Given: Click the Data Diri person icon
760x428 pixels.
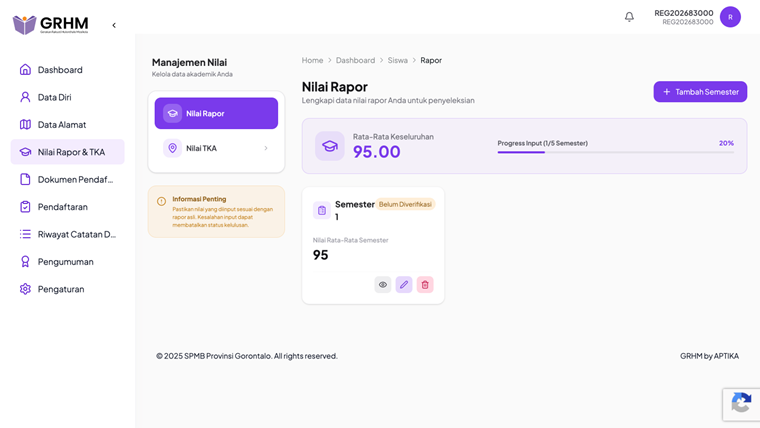Looking at the screenshot, I should tap(25, 97).
